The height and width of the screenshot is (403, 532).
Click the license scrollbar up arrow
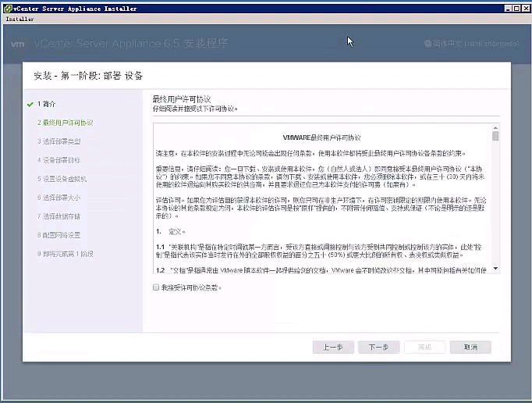point(495,128)
